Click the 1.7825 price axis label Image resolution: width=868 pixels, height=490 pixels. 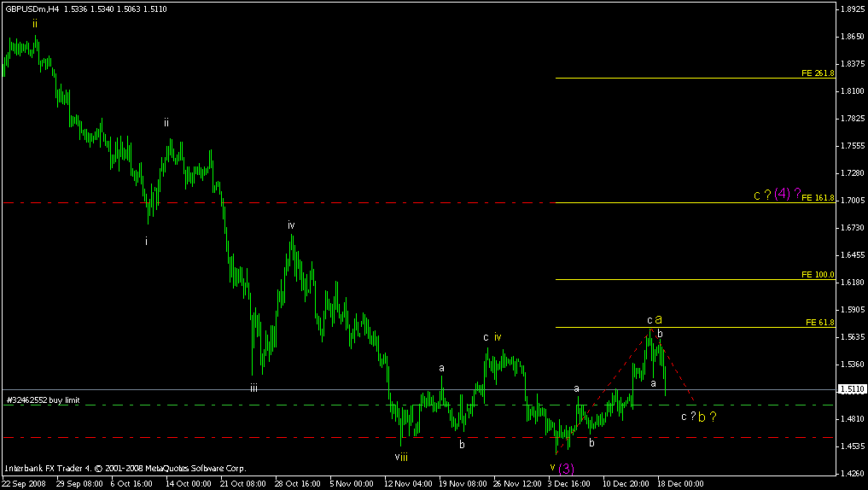point(853,119)
